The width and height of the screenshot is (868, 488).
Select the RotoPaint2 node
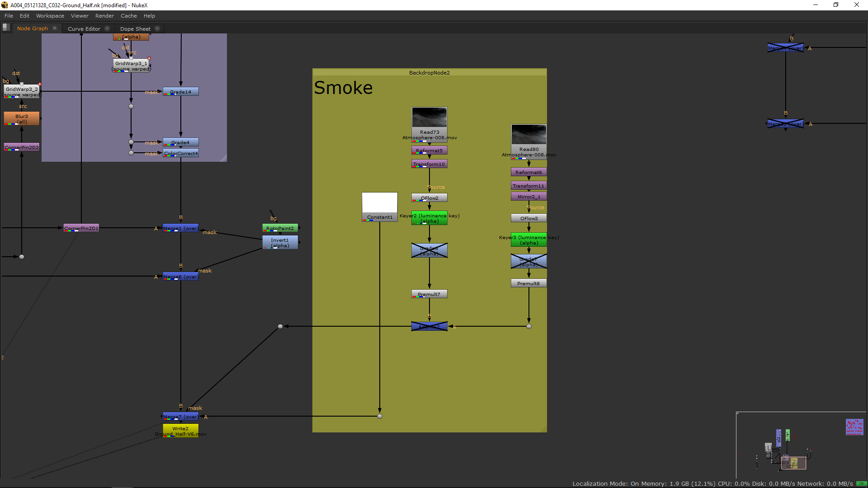coord(280,228)
